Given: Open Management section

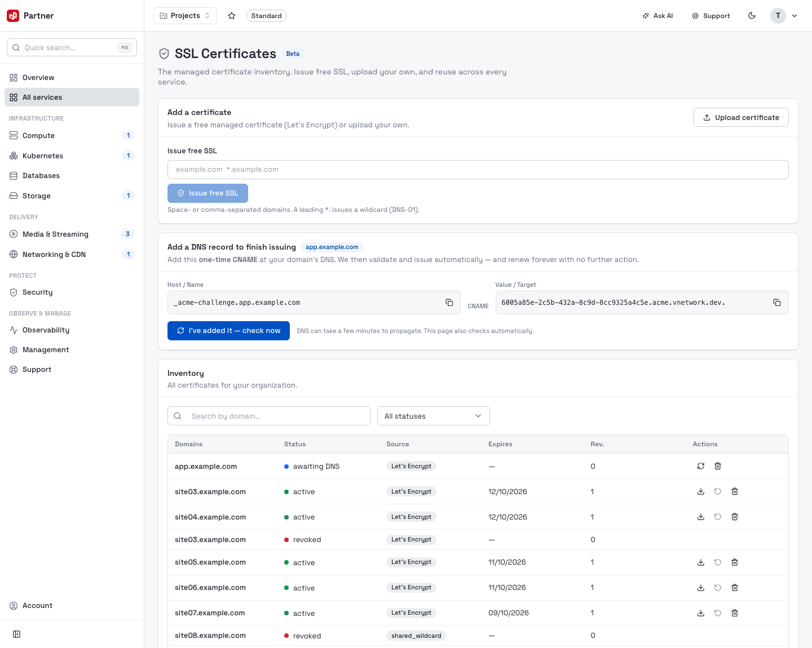Looking at the screenshot, I should coord(72,350).
